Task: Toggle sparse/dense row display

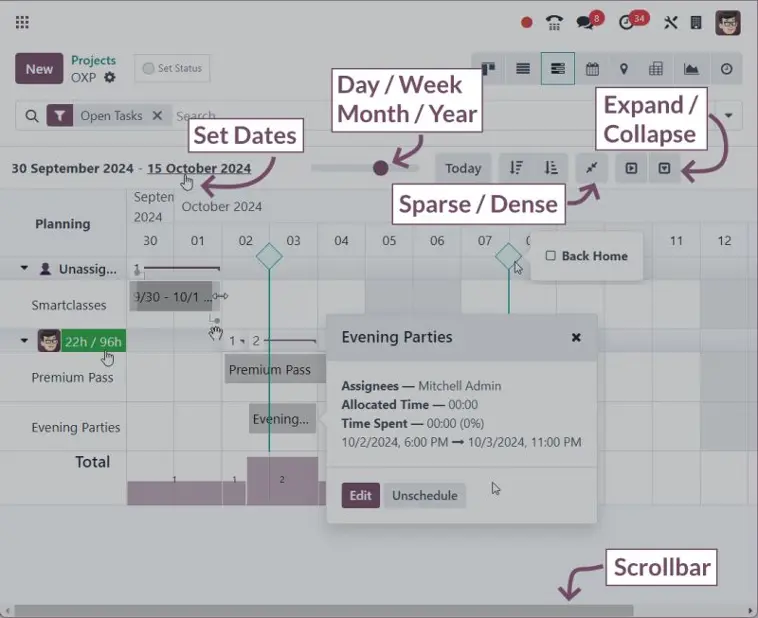Action: coord(592,168)
